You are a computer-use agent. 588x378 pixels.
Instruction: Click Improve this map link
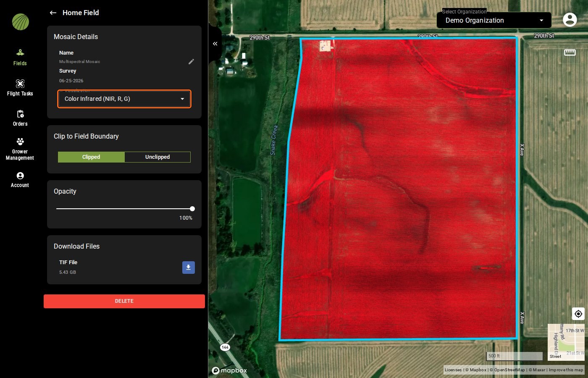tap(566, 370)
